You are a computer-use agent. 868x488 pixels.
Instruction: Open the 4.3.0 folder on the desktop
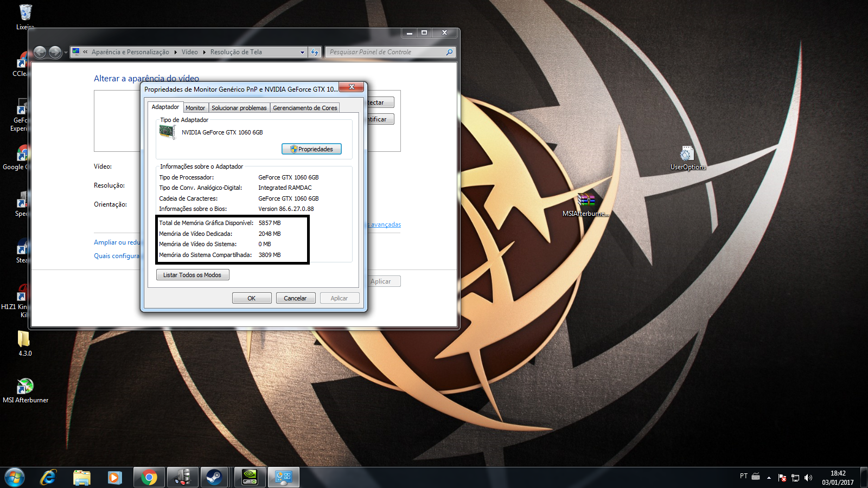coord(24,339)
